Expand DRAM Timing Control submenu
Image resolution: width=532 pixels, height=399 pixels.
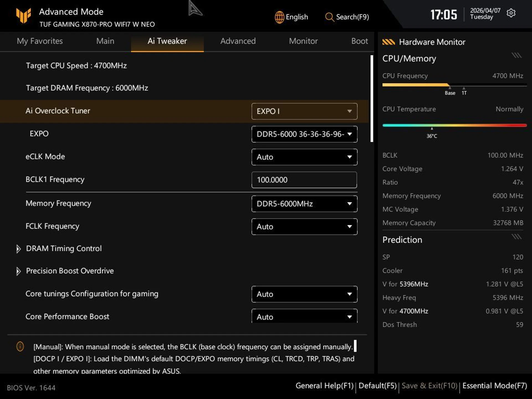[63, 249]
